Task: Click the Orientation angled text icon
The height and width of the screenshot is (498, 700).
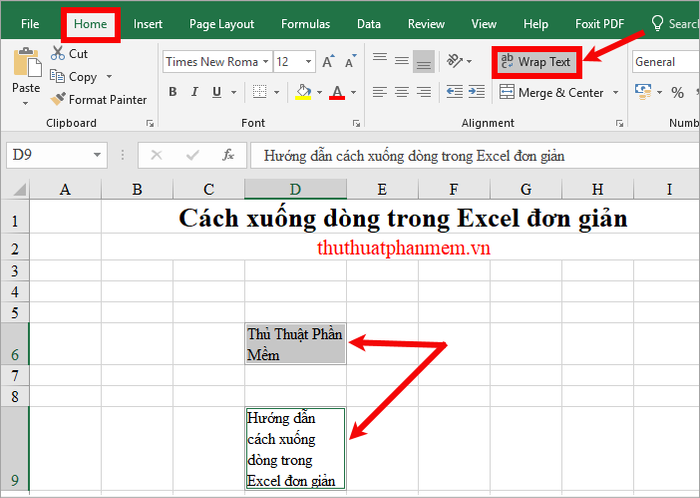Action: click(x=455, y=61)
